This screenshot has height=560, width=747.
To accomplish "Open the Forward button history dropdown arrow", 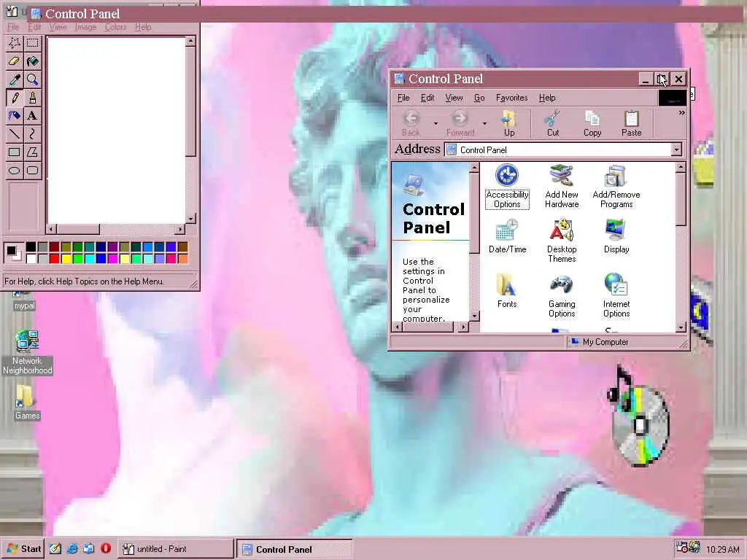I will tap(484, 124).
